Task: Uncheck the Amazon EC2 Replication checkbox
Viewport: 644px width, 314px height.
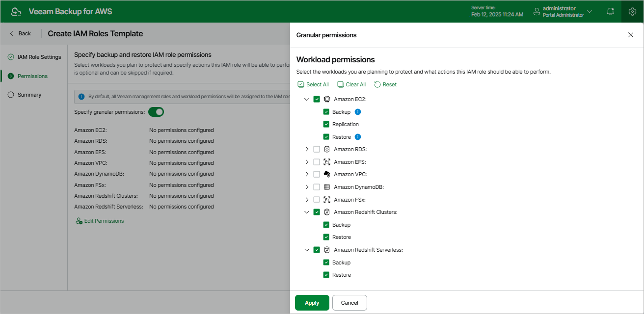Action: pyautogui.click(x=326, y=124)
